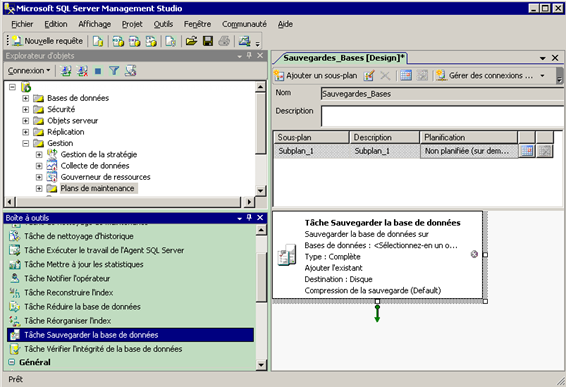Open the Aide menu
Screen dimensions: 566x387
[285, 24]
